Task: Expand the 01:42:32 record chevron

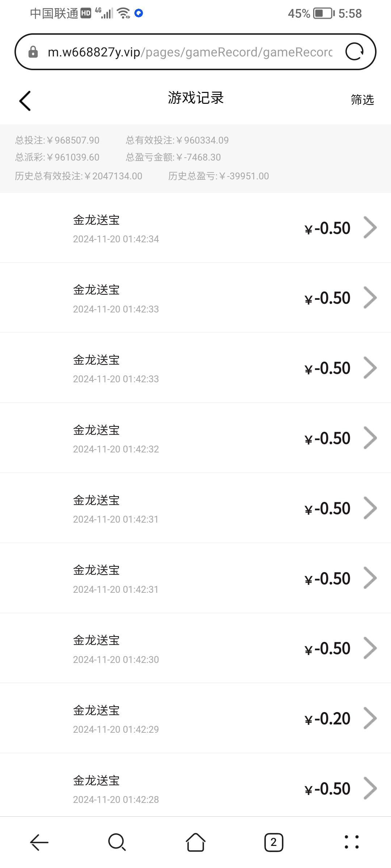Action: click(x=370, y=438)
